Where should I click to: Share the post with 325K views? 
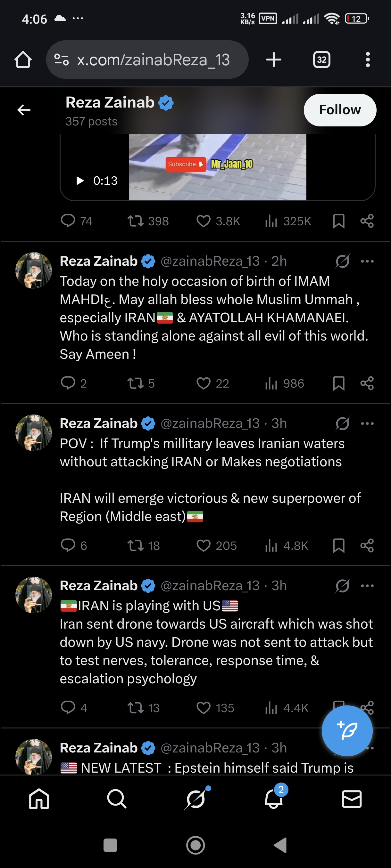click(367, 221)
